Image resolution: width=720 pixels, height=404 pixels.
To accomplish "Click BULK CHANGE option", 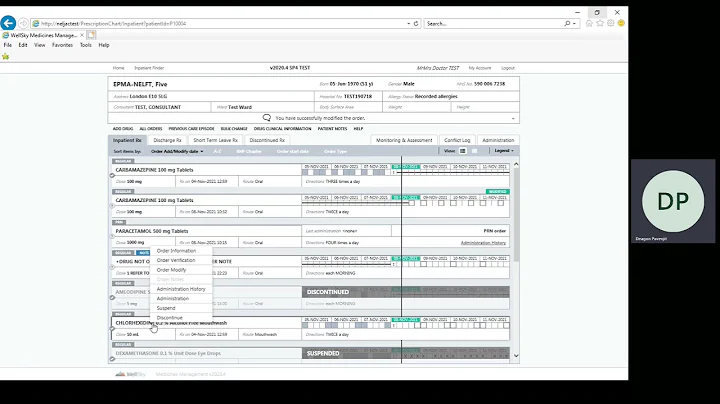I will (234, 129).
